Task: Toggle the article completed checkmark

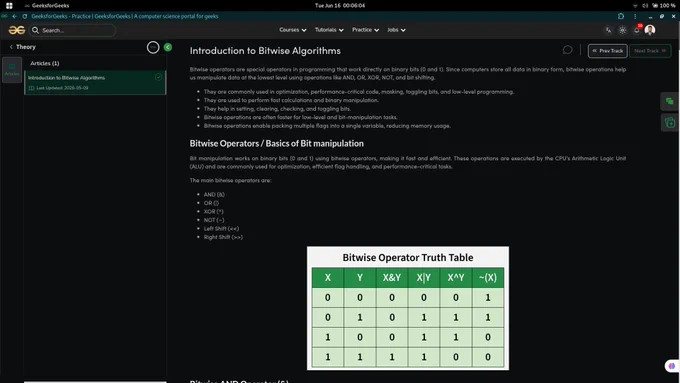Action: tap(158, 77)
